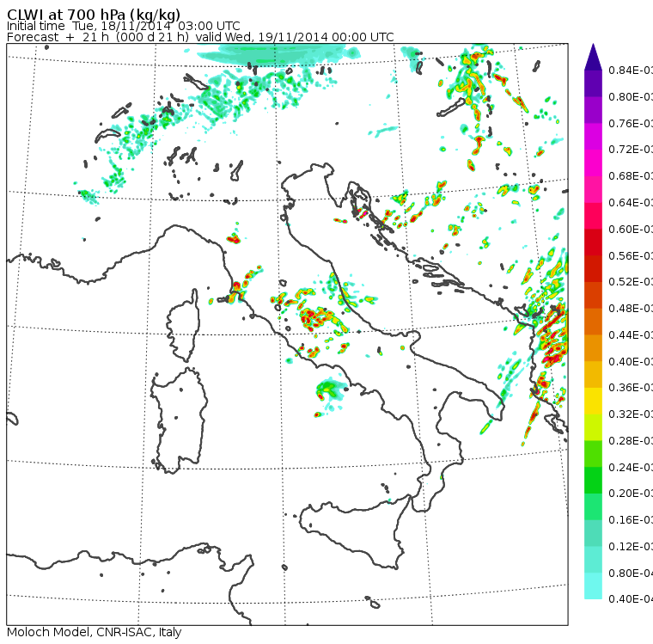Click the 0.12E-03 color scale label
Screen dimensions: 653x644
631,547
